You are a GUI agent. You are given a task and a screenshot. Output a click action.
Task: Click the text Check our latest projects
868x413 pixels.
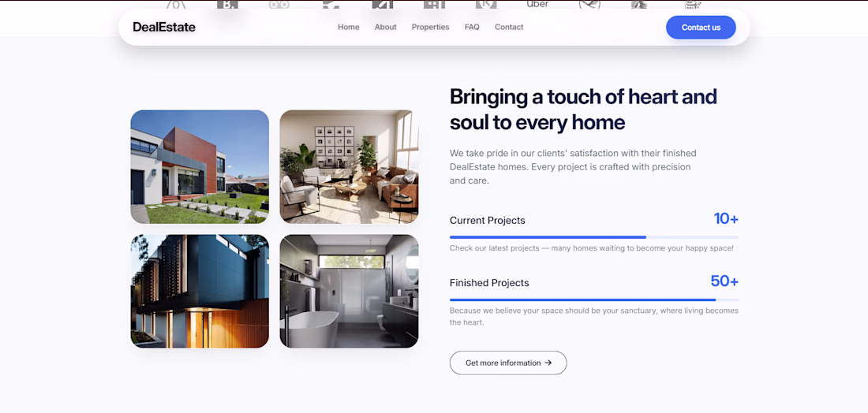(591, 248)
